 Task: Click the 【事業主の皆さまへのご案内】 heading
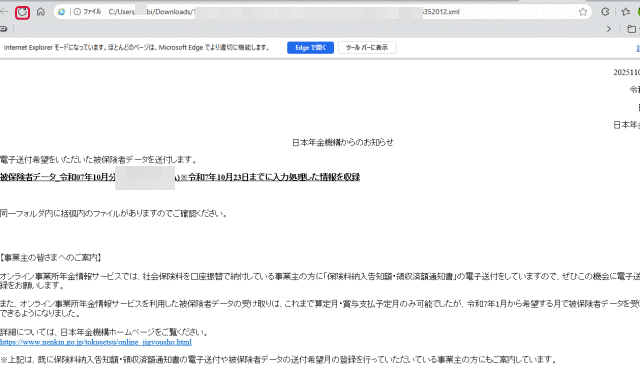[51, 257]
